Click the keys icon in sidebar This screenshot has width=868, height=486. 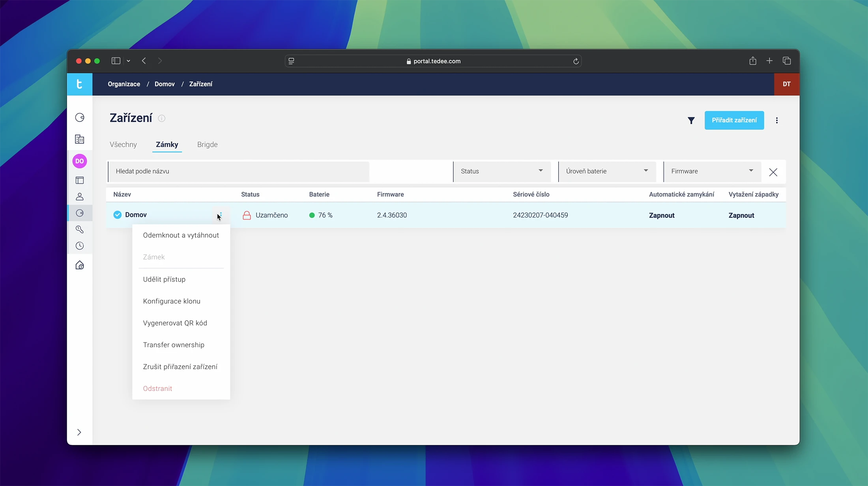(80, 229)
